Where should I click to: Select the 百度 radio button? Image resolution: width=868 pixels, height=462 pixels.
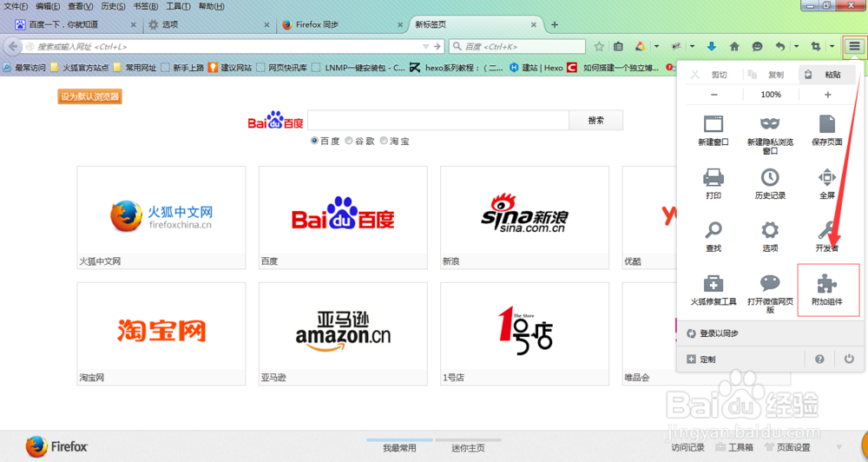point(314,141)
